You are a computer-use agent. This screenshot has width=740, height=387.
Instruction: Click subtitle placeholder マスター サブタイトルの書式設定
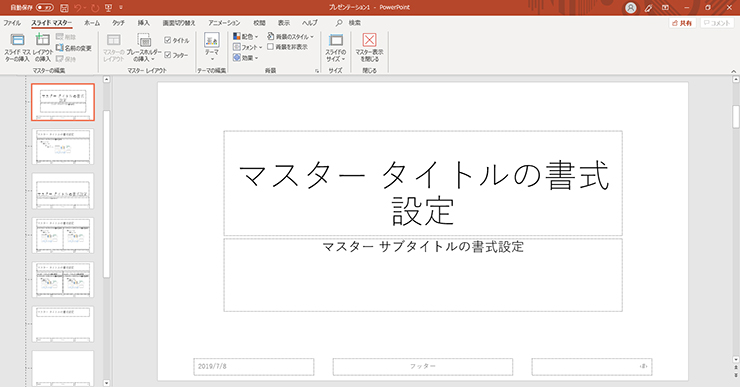click(423, 275)
